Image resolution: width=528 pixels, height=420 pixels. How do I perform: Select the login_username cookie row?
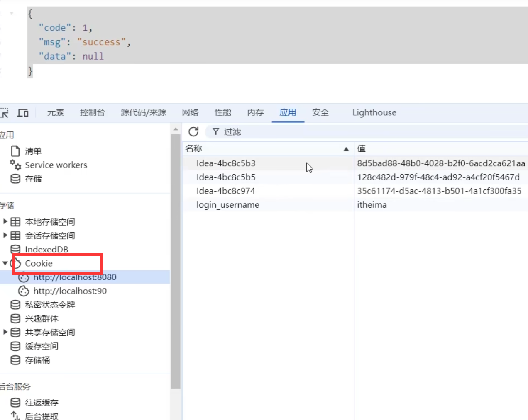click(227, 205)
